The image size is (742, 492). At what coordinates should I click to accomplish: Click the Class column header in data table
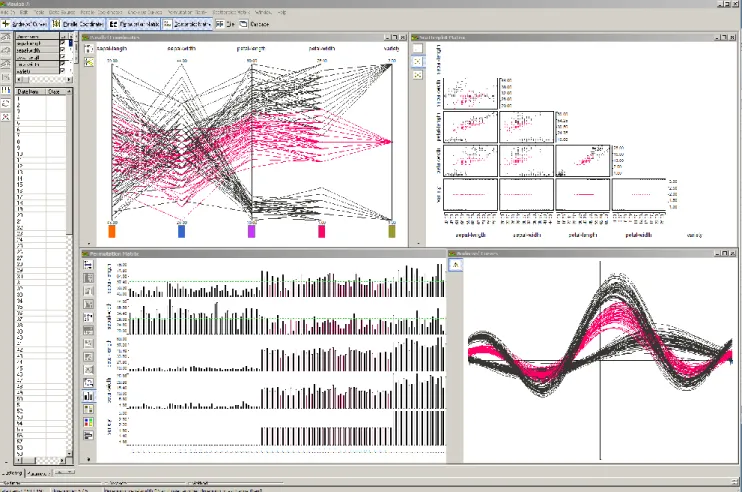point(56,91)
